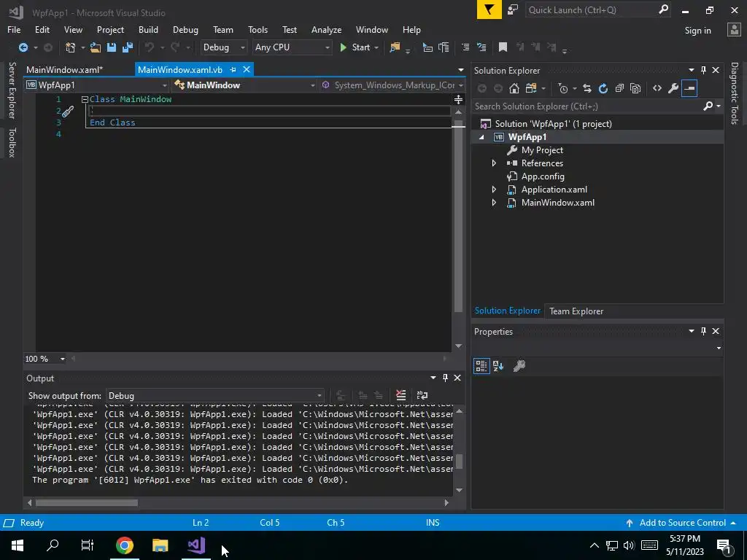The width and height of the screenshot is (747, 560).
Task: Pin or unpin MainWindow.xaml.vb tab
Action: 233,69
